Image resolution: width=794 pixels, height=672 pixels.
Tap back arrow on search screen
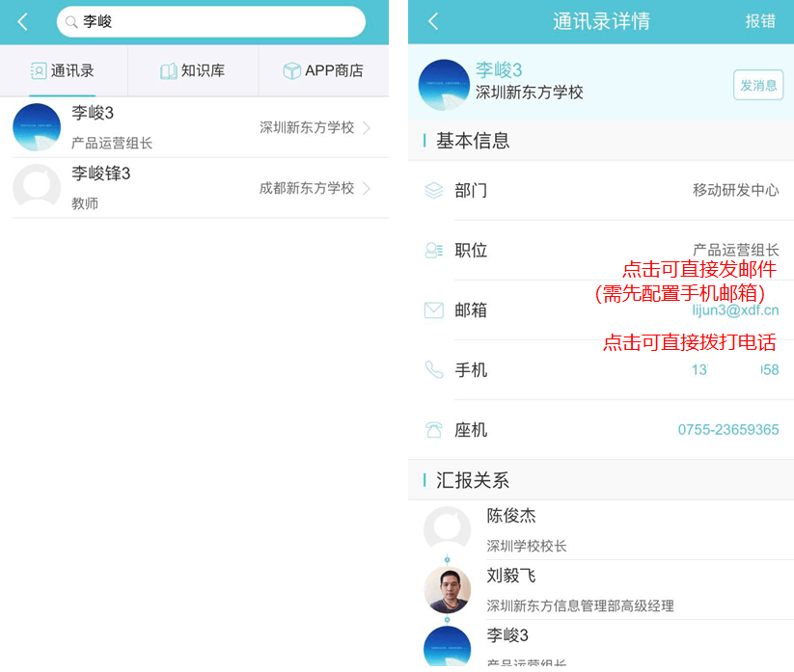click(x=23, y=22)
